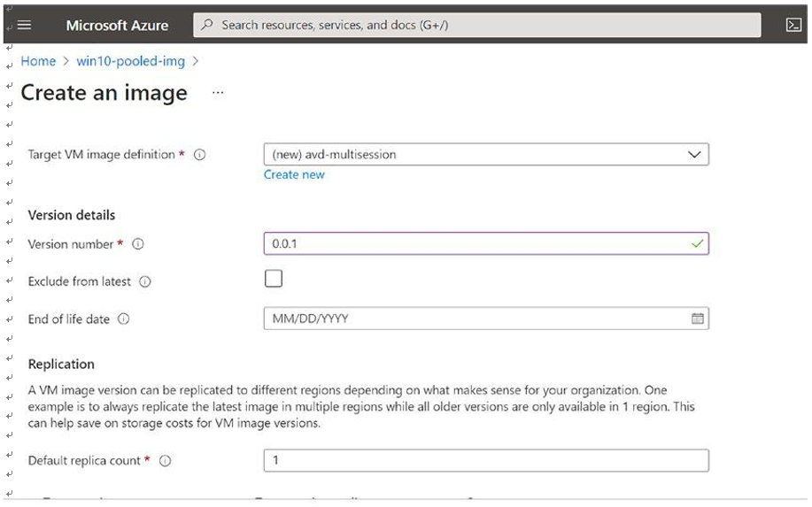Show info for Target VM image definition
The image size is (812, 507).
pyautogui.click(x=199, y=155)
